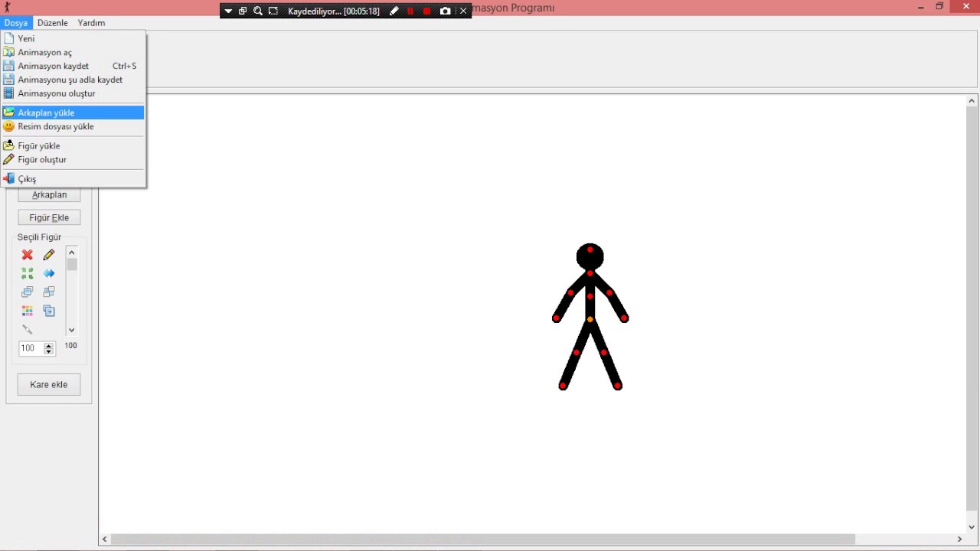
Task: Click the left knee joint of stickman
Action: point(577,353)
